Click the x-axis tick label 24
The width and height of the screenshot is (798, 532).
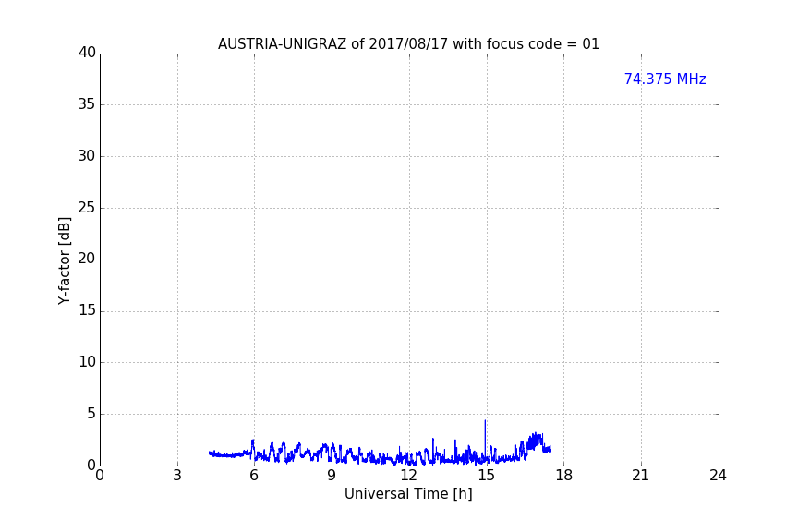click(718, 476)
